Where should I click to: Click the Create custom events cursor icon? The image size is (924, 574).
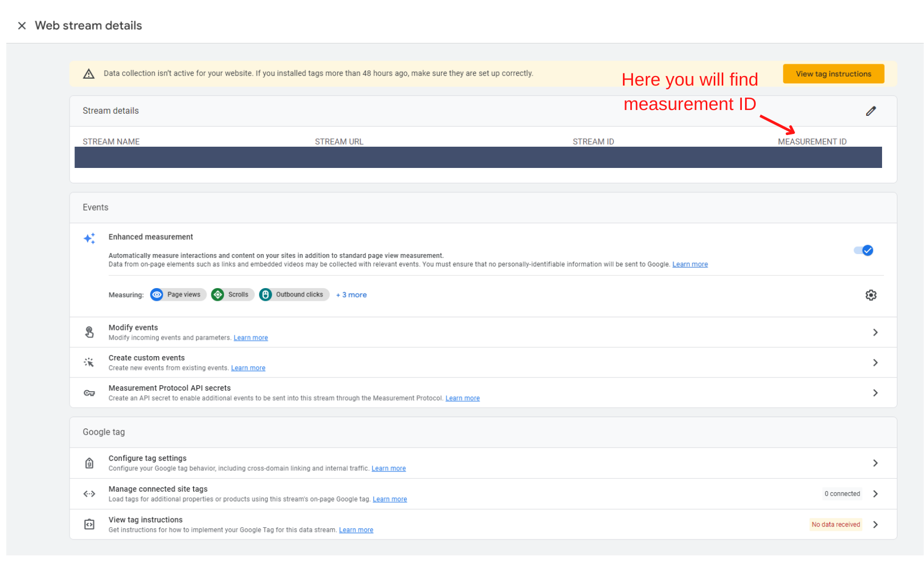89,362
